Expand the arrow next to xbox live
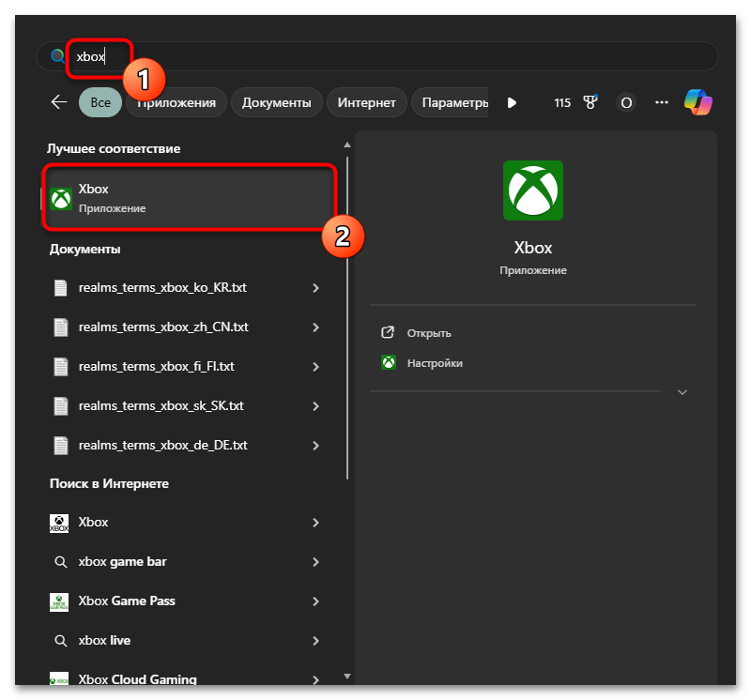This screenshot has height=700, width=751. (x=315, y=641)
